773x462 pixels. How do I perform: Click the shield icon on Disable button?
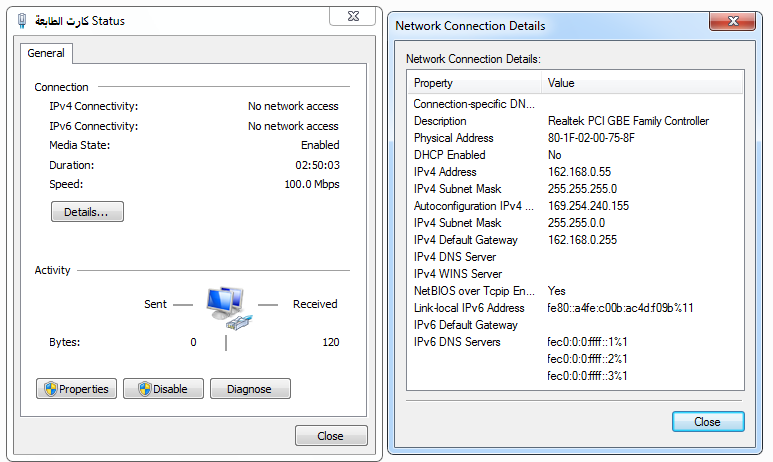pos(144,389)
